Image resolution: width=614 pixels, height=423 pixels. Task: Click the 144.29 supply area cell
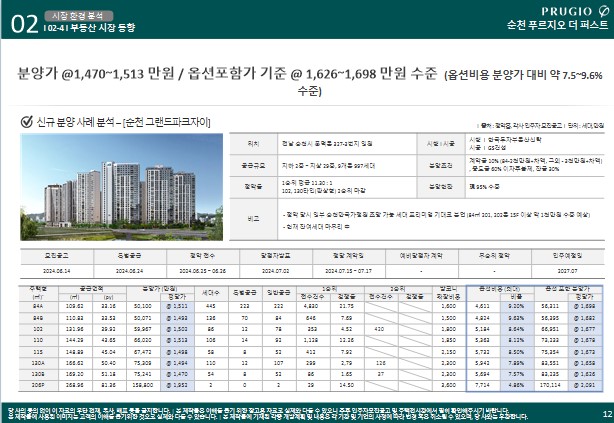click(x=75, y=340)
